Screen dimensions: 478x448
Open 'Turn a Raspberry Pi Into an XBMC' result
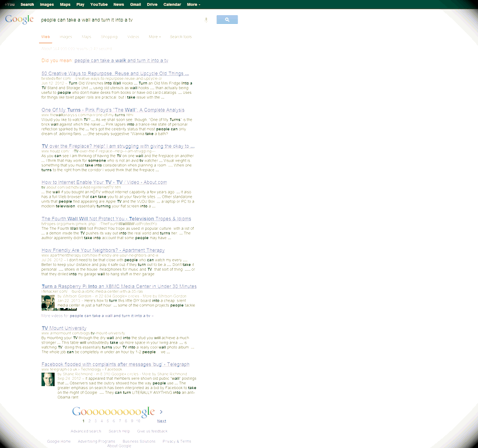pyautogui.click(x=119, y=286)
